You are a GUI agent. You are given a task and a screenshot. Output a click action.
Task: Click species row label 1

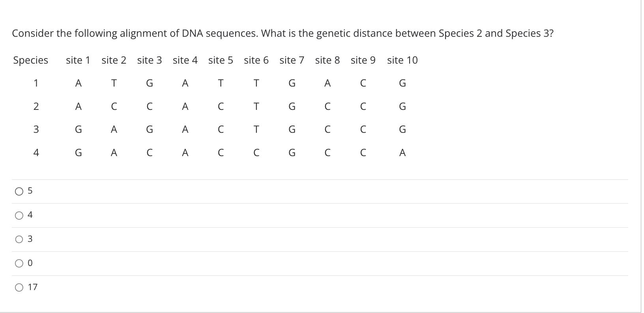(x=36, y=83)
